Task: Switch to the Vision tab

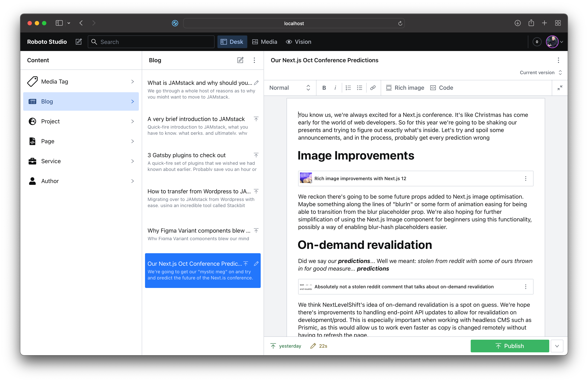Action: point(299,42)
